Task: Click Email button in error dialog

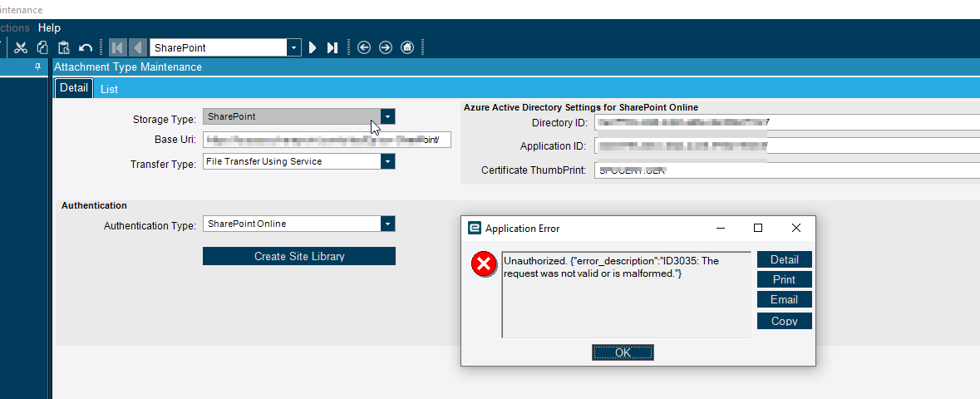Action: (785, 299)
